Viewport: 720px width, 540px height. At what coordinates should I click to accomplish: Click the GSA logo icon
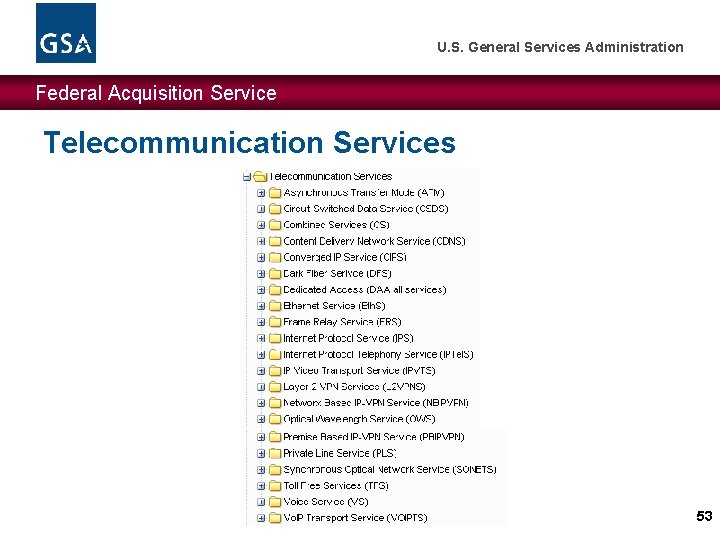click(66, 33)
